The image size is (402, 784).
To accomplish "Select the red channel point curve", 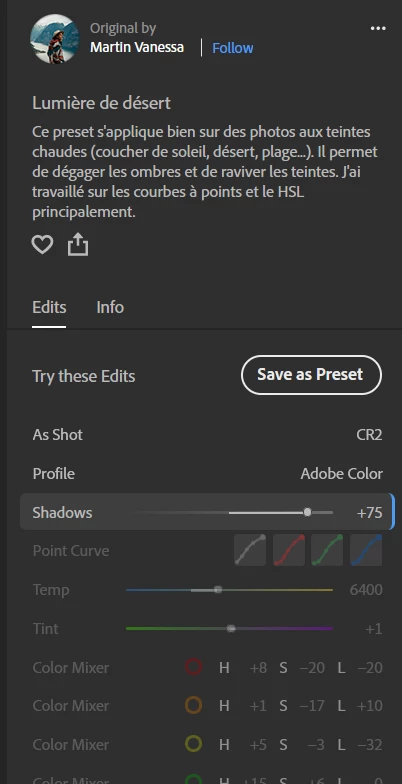I will [x=289, y=550].
